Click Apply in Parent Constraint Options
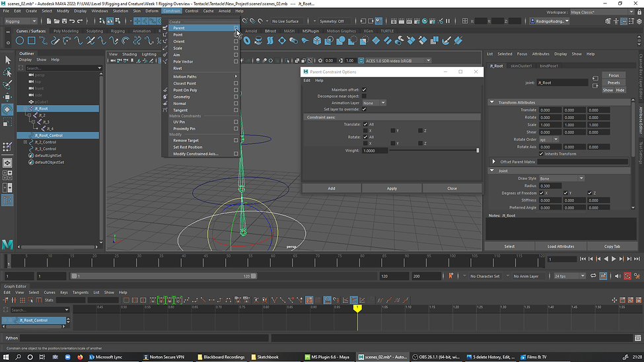Screen dimensions: 644x362 tap(392, 189)
